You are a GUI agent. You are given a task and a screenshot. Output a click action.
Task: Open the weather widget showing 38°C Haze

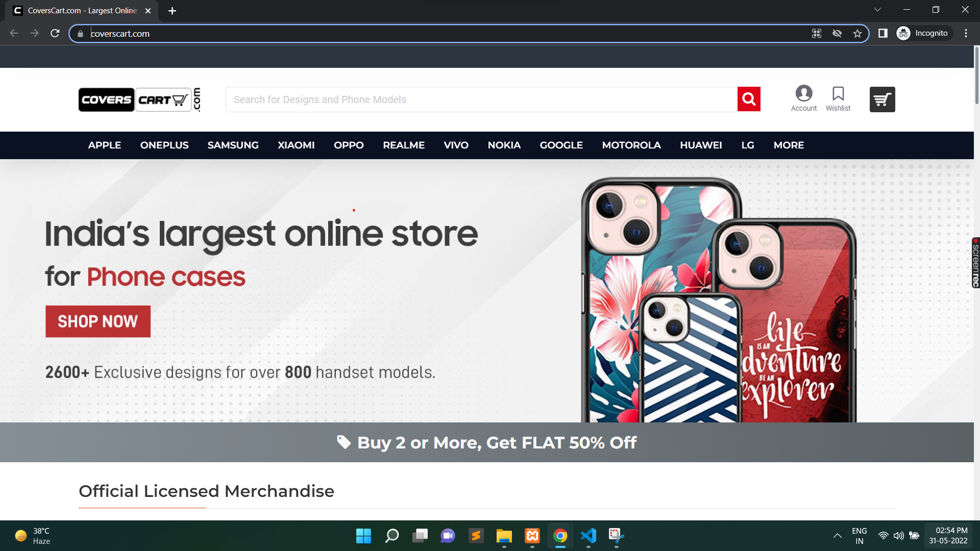point(33,536)
